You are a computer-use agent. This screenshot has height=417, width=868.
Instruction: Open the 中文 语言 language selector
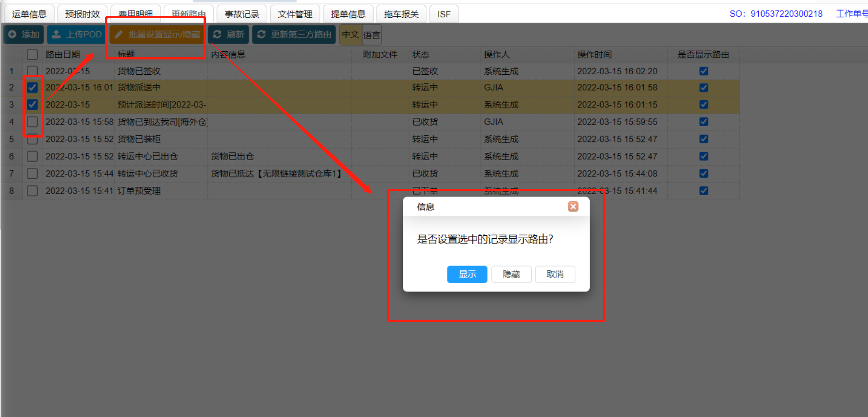pyautogui.click(x=360, y=35)
